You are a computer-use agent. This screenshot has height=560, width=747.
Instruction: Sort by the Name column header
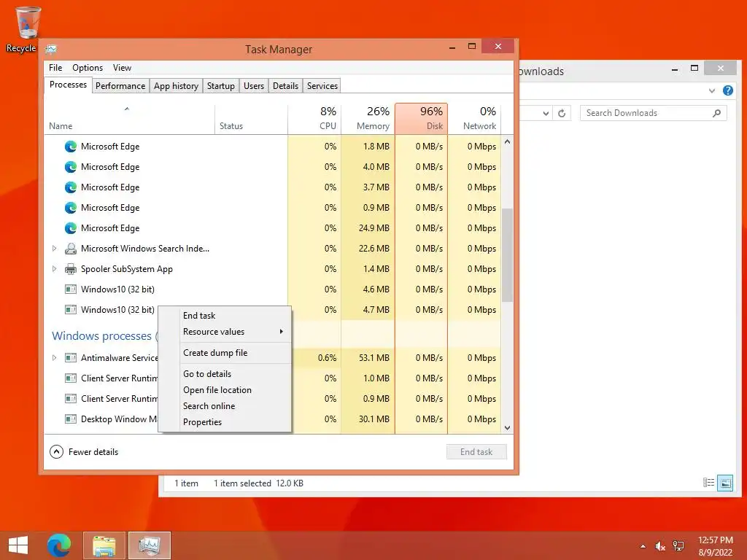(129, 119)
